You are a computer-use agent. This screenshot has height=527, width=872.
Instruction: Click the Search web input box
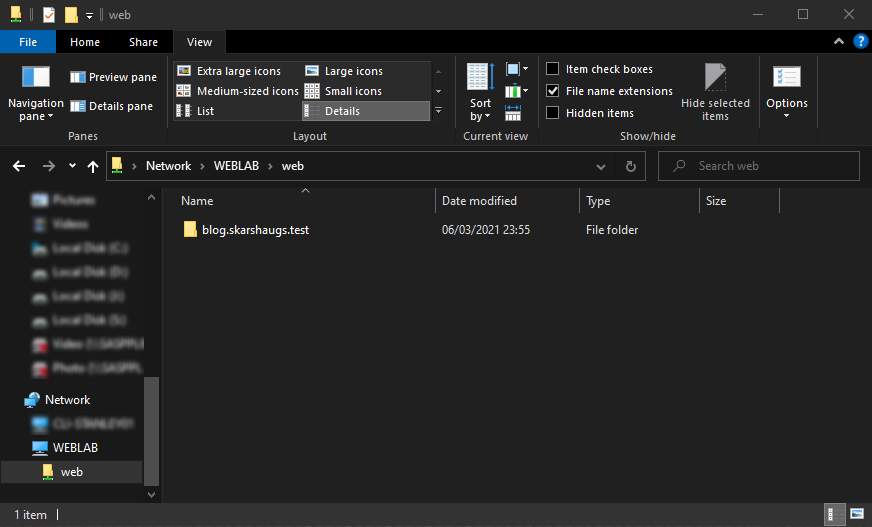pyautogui.click(x=759, y=166)
